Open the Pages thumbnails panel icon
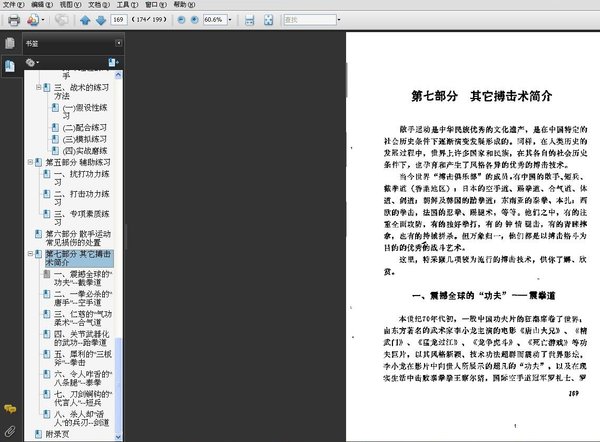Image resolution: width=600 pixels, height=442 pixels. pyautogui.click(x=10, y=43)
